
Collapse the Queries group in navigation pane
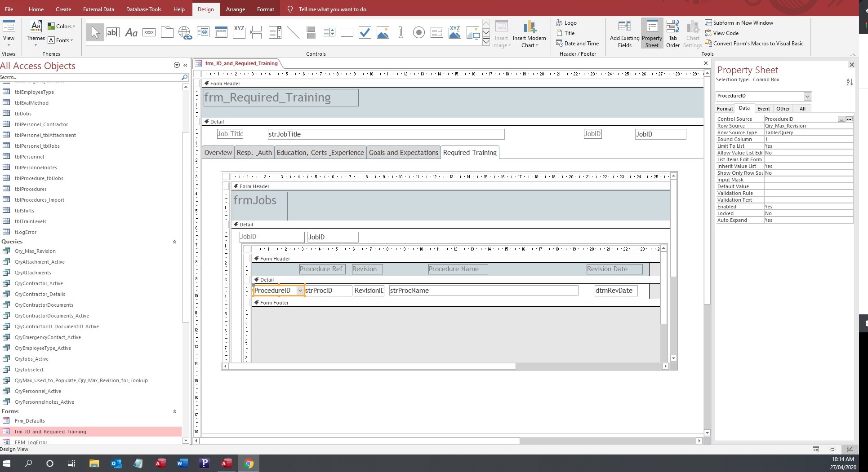(x=174, y=242)
